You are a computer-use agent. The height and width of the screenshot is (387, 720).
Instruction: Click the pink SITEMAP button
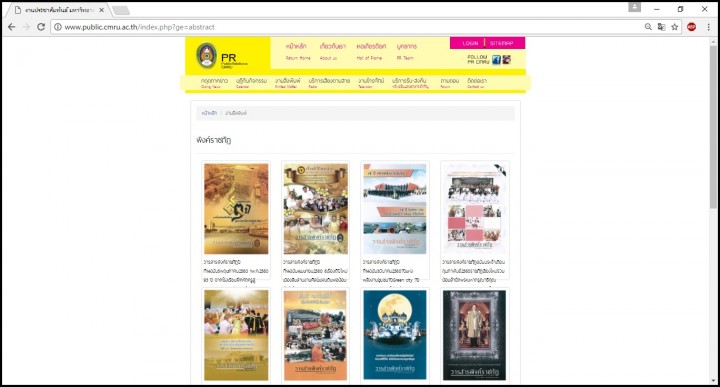point(501,43)
